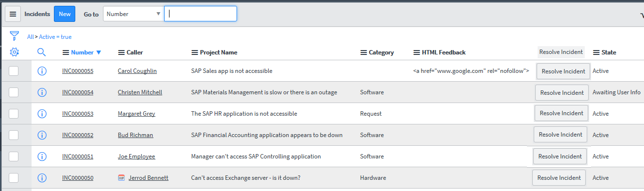Sort by the Caller column header

135,52
